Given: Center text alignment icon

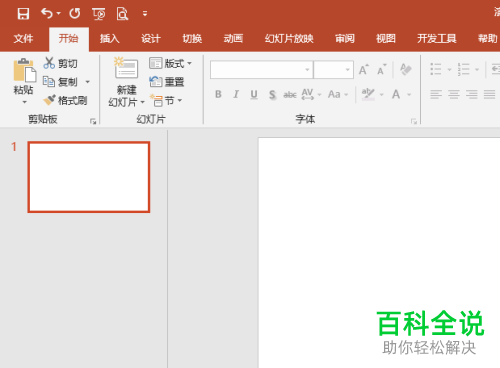Looking at the screenshot, I should coord(454,95).
